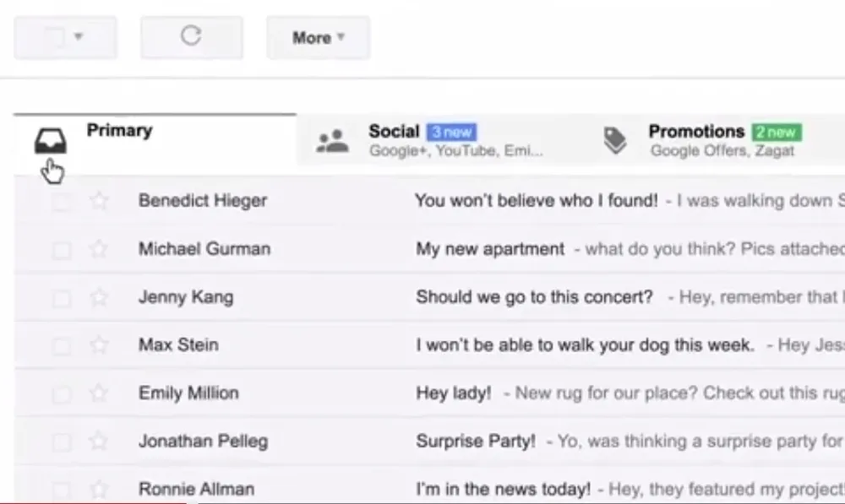
Task: Open "Should we go to this concert?" message
Action: point(534,297)
